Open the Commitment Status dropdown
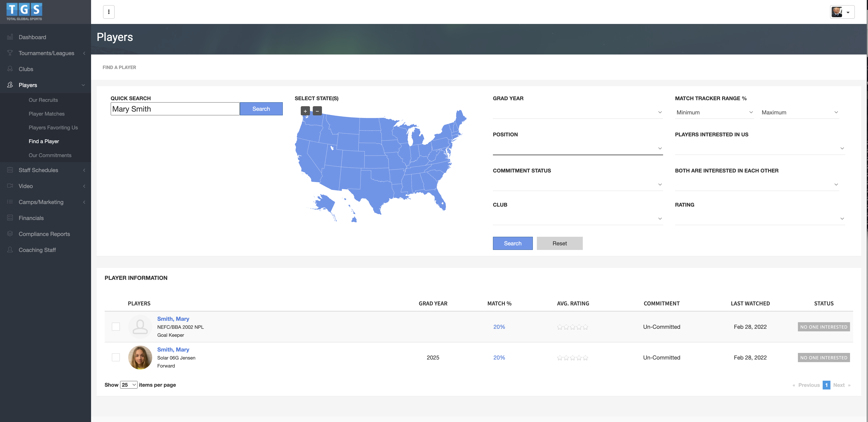868x422 pixels. 577,184
